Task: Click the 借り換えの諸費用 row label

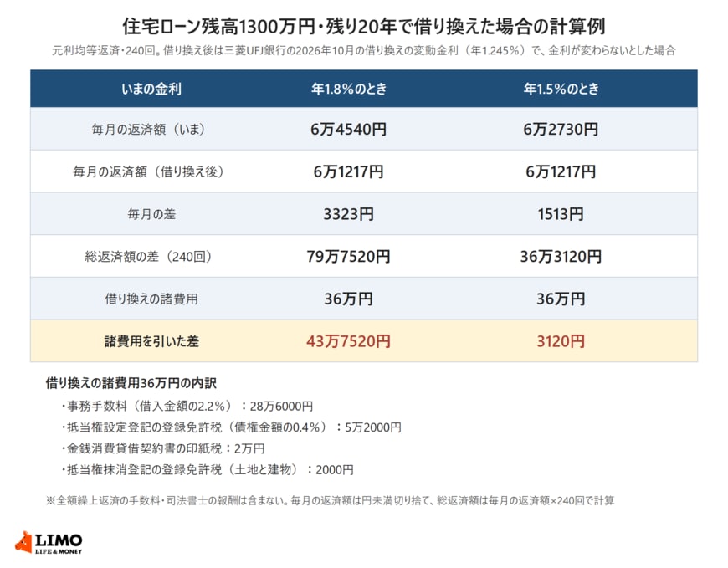Action: click(151, 299)
